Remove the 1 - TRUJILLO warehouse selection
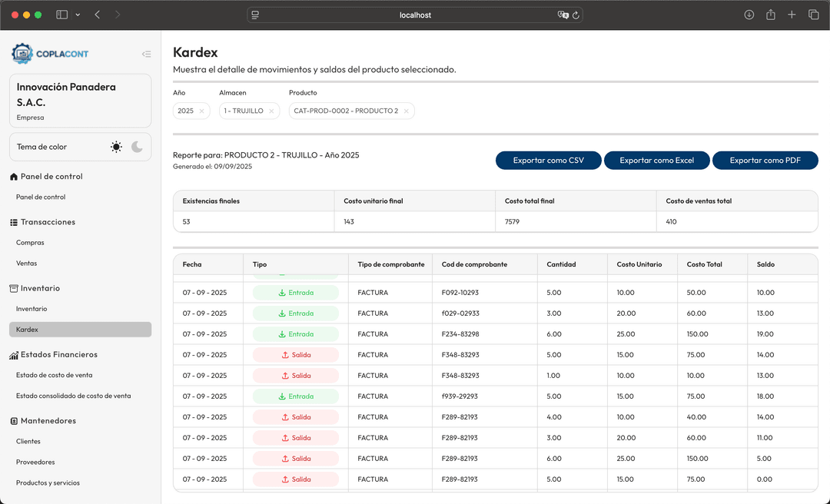 (271, 111)
